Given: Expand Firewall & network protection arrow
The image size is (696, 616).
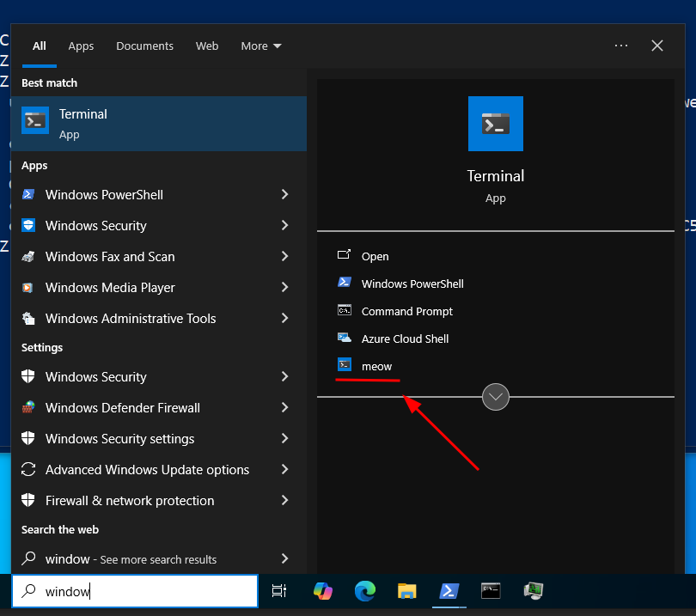Looking at the screenshot, I should [x=285, y=500].
